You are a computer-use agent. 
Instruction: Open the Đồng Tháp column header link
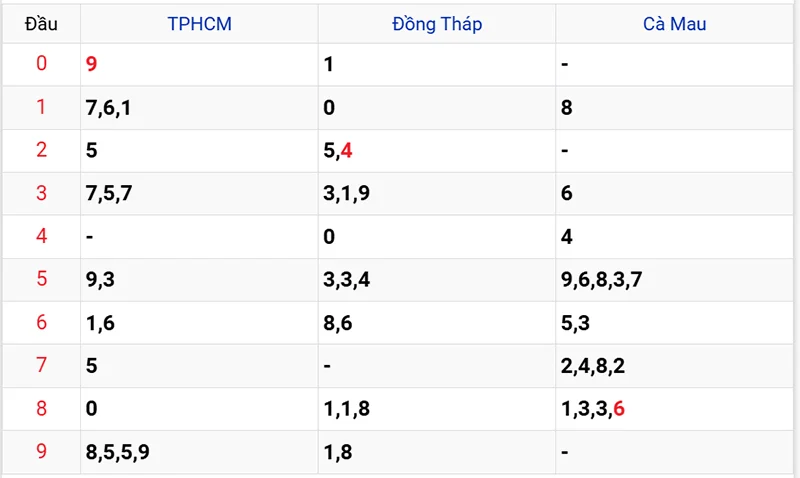point(437,24)
